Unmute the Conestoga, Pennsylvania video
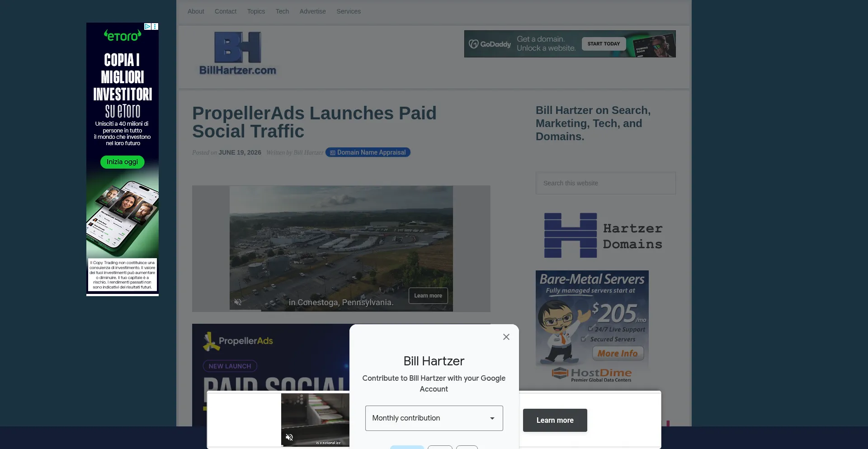The height and width of the screenshot is (449, 868). coord(238,302)
